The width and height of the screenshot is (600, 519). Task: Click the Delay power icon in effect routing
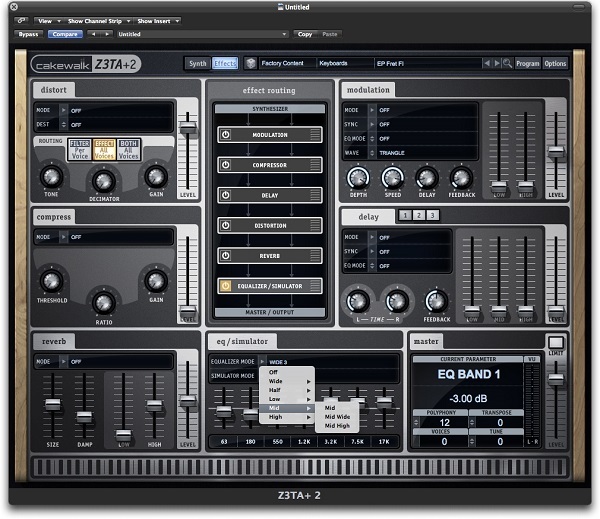point(226,195)
